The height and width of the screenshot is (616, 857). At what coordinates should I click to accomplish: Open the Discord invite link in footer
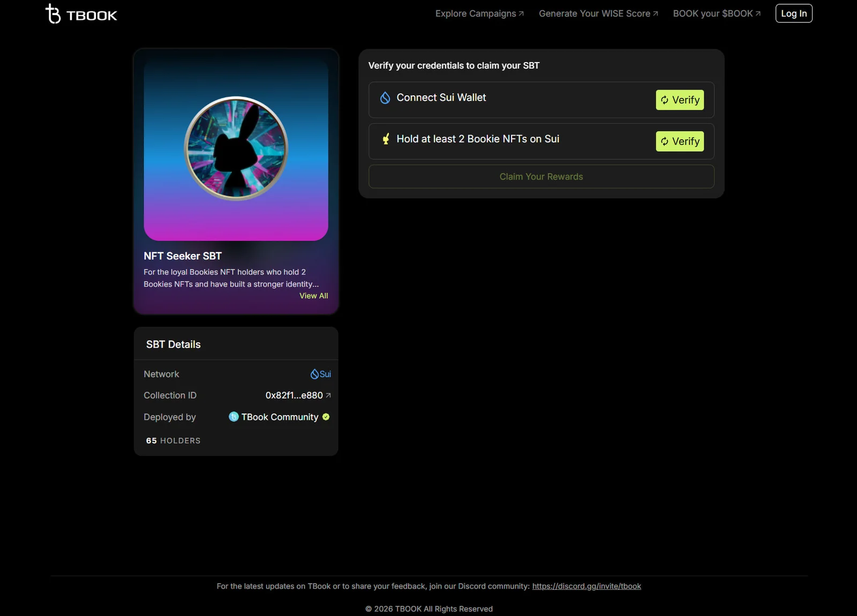(x=587, y=586)
